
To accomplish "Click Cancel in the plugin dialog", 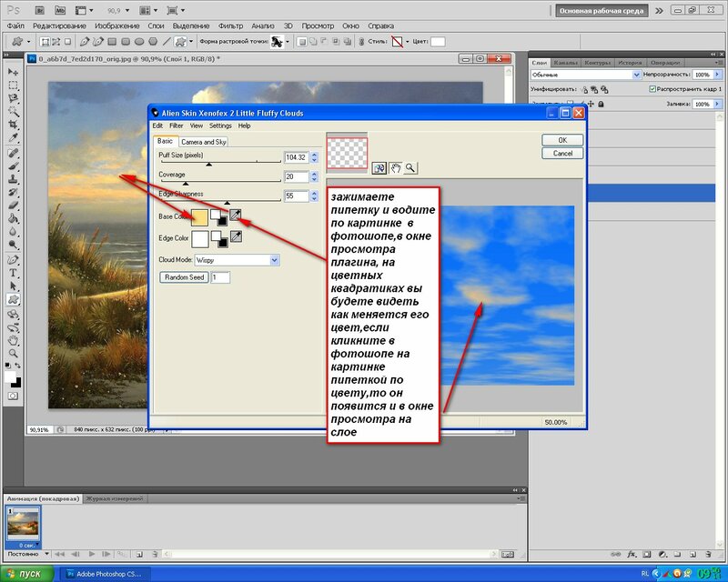I will (x=562, y=153).
